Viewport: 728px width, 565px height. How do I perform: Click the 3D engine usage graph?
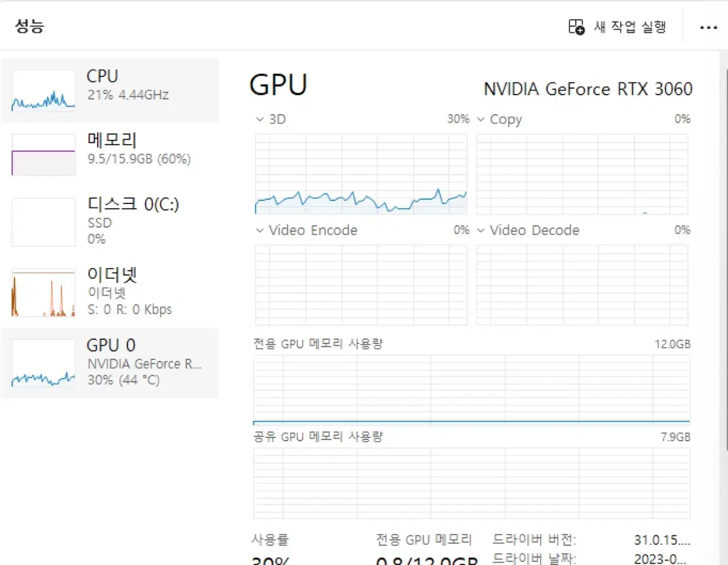(x=361, y=174)
